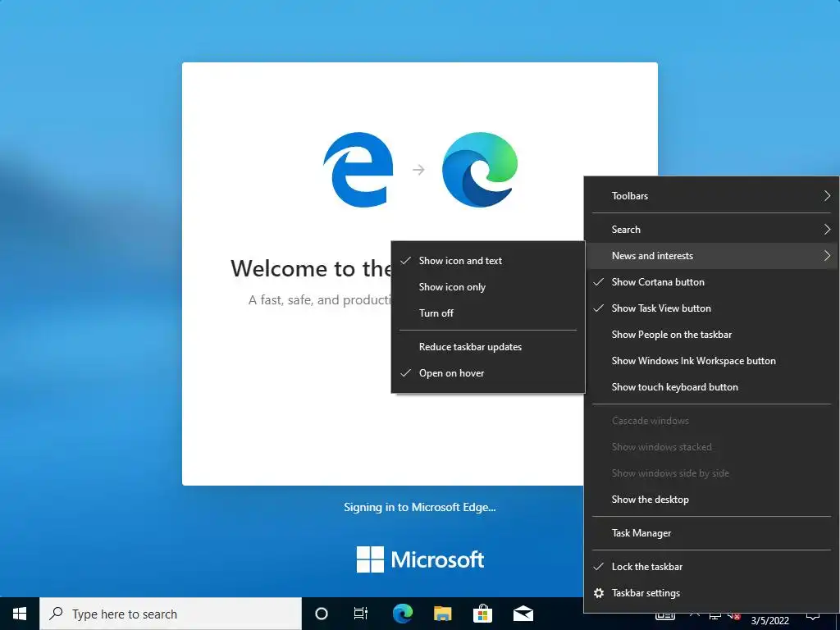This screenshot has width=840, height=630.
Task: Click the News and interests submenu arrow
Action: (827, 256)
